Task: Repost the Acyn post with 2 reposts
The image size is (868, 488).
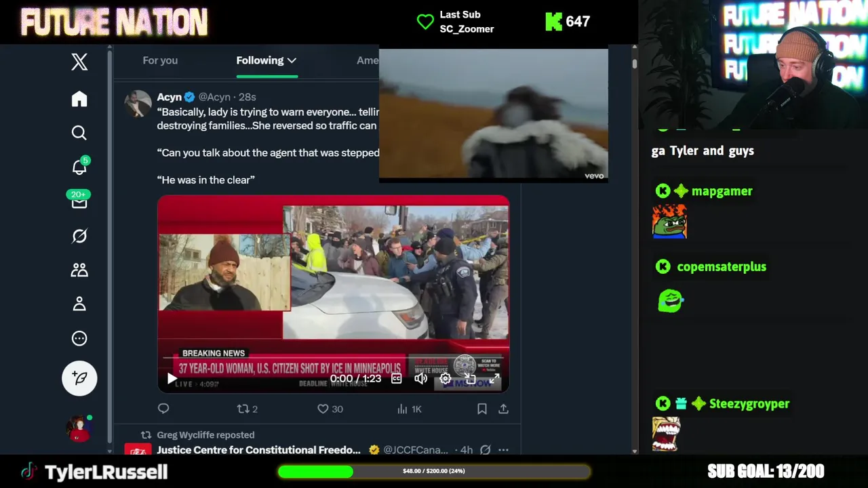Action: (247, 409)
